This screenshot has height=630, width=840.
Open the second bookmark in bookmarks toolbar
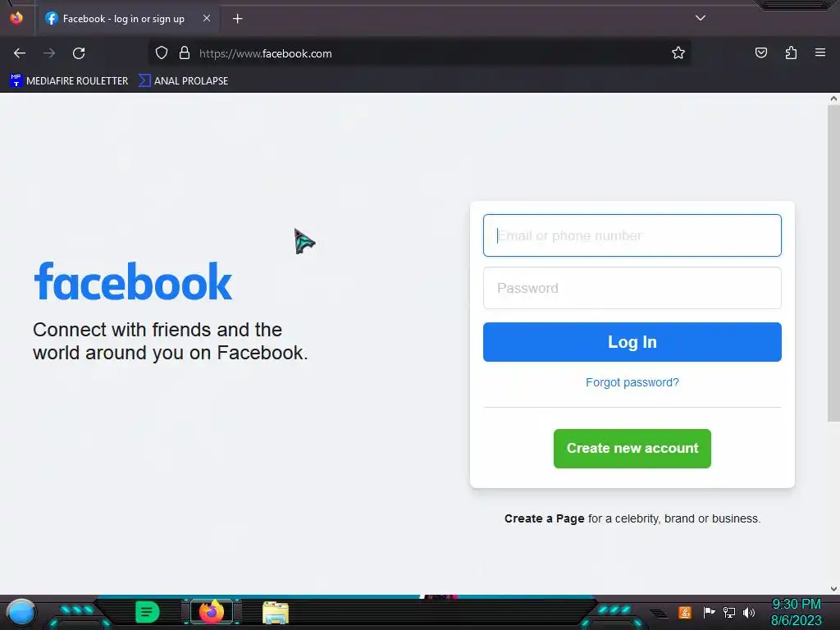pos(183,81)
